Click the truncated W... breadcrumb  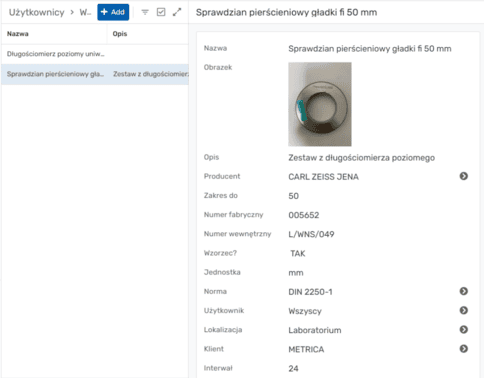click(x=85, y=12)
